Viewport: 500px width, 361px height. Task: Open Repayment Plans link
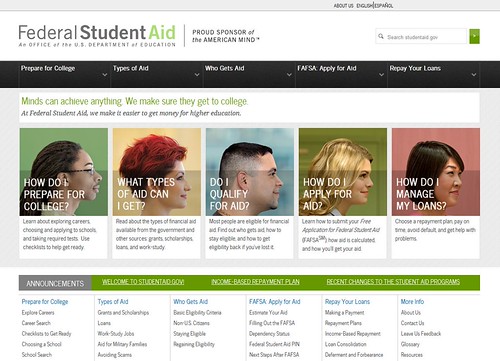point(343,323)
